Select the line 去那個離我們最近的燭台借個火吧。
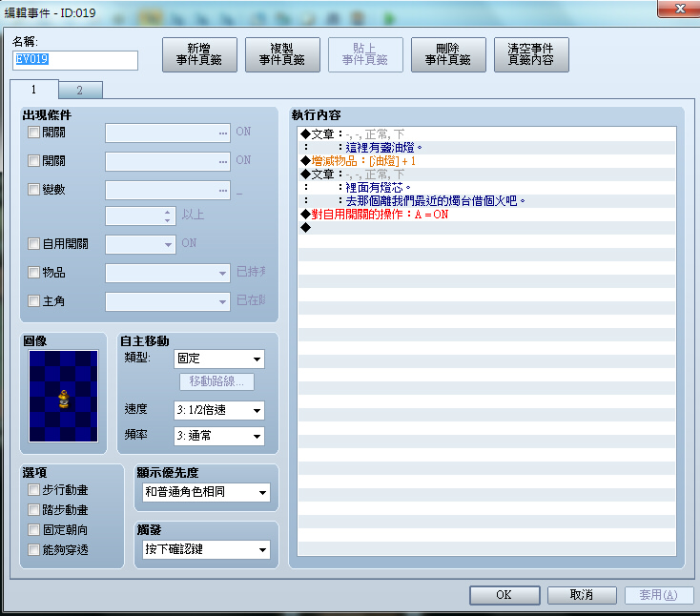 pos(486,201)
